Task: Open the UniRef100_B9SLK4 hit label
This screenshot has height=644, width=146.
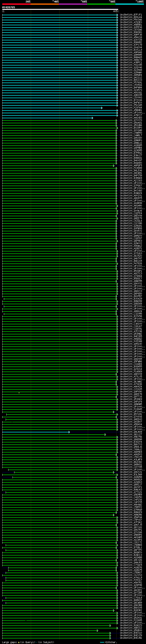Action: (x=131, y=17)
